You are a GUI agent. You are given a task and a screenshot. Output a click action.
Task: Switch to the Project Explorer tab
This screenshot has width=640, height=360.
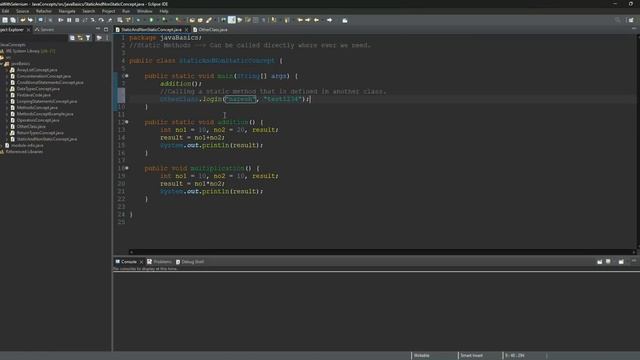(12, 30)
